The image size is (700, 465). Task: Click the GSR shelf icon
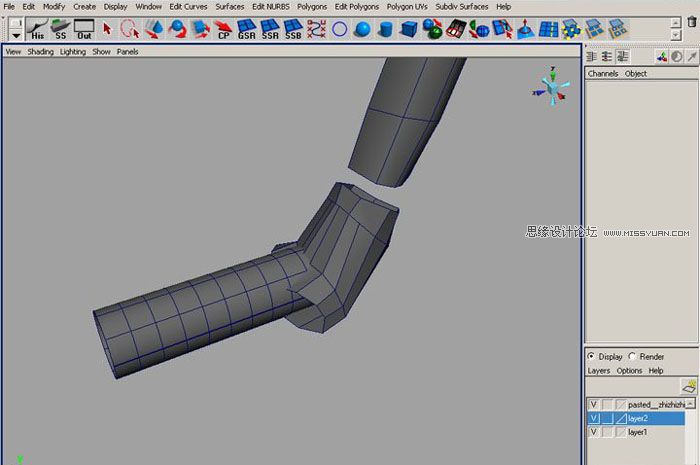pos(246,29)
